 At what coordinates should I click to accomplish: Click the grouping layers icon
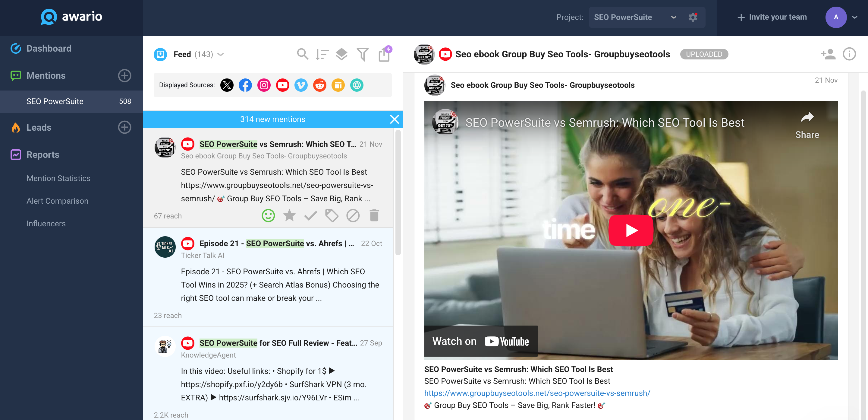tap(341, 54)
